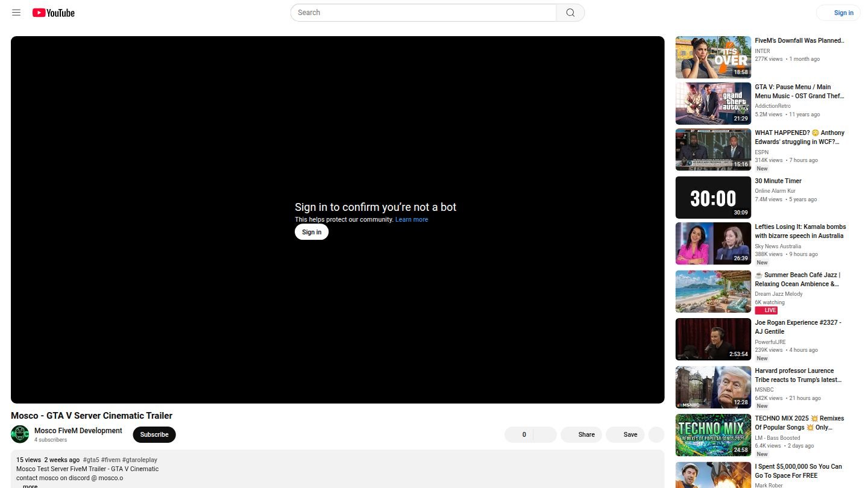Viewport: 868px width, 488px height.
Task: Open the #gta5 hashtag
Action: [x=91, y=460]
